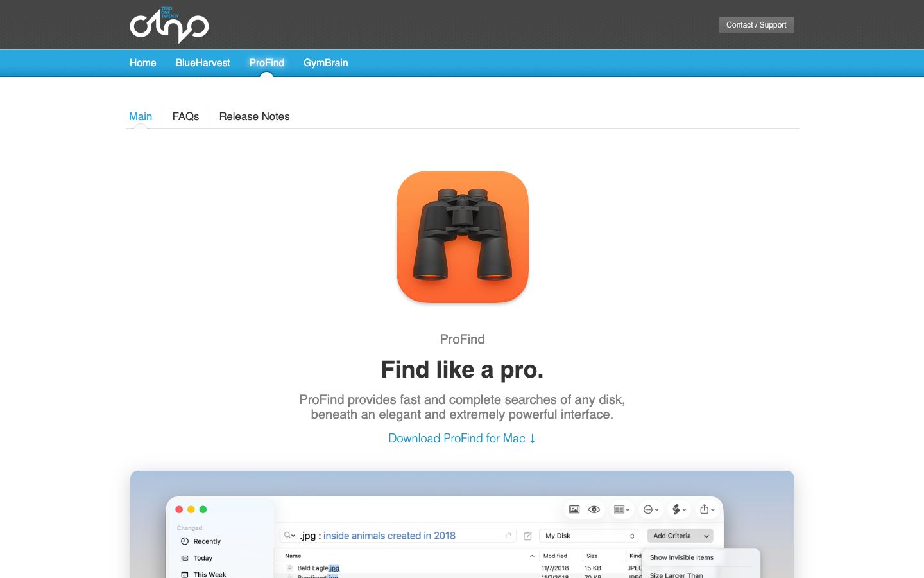Click the picture preview icon in screenshot toolbar
924x578 pixels.
[x=574, y=509]
